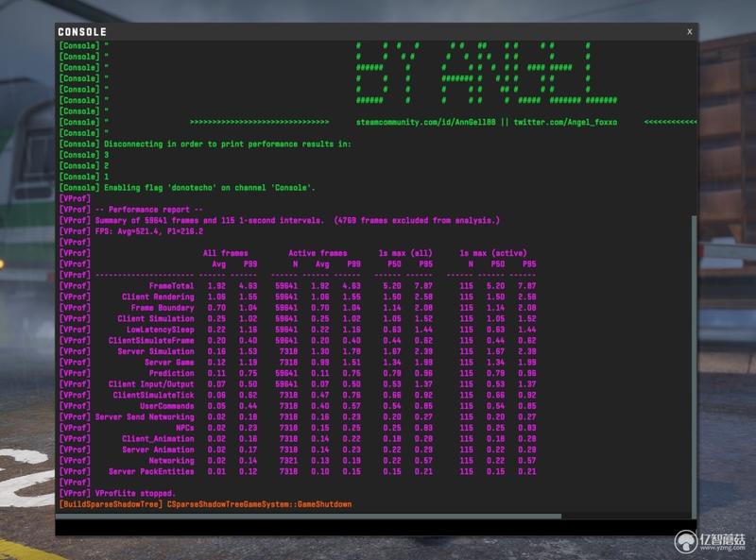The height and width of the screenshot is (560, 756).
Task: Close the console window with X
Action: (690, 32)
